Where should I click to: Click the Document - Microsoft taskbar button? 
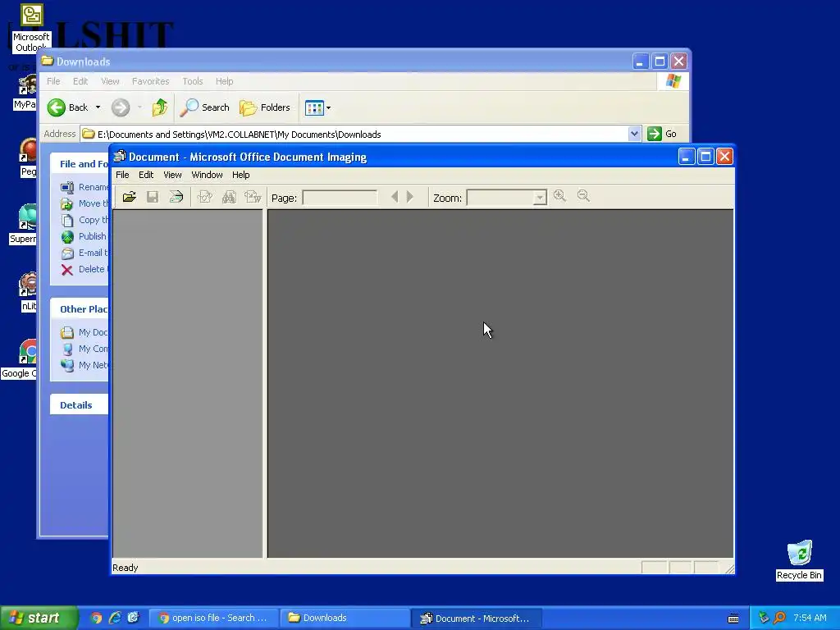pos(477,619)
